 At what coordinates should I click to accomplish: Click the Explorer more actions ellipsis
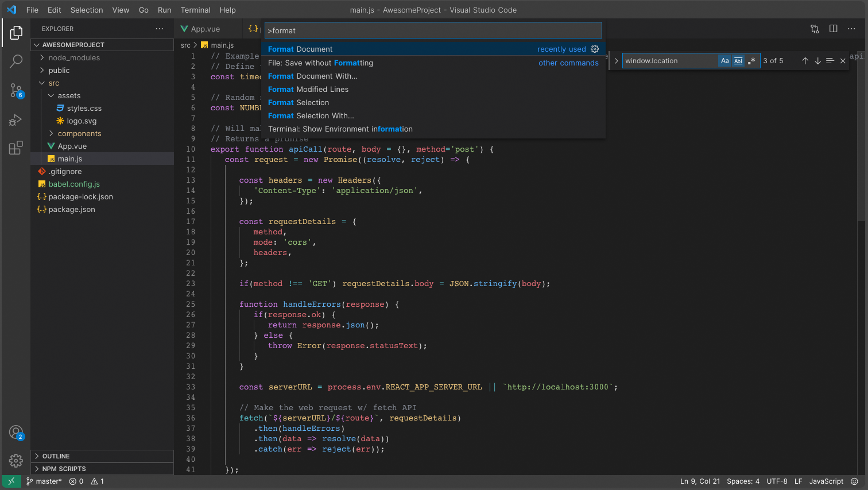(160, 29)
